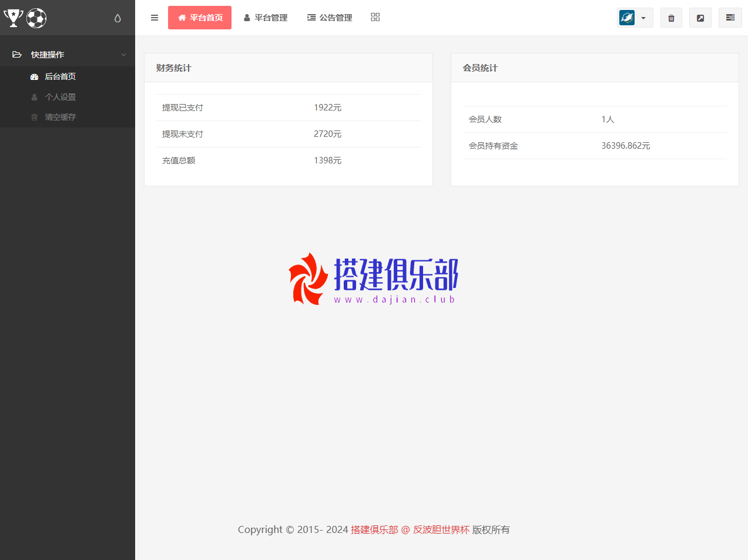Click the 会员人数 label
This screenshot has height=560, width=748.
[485, 119]
